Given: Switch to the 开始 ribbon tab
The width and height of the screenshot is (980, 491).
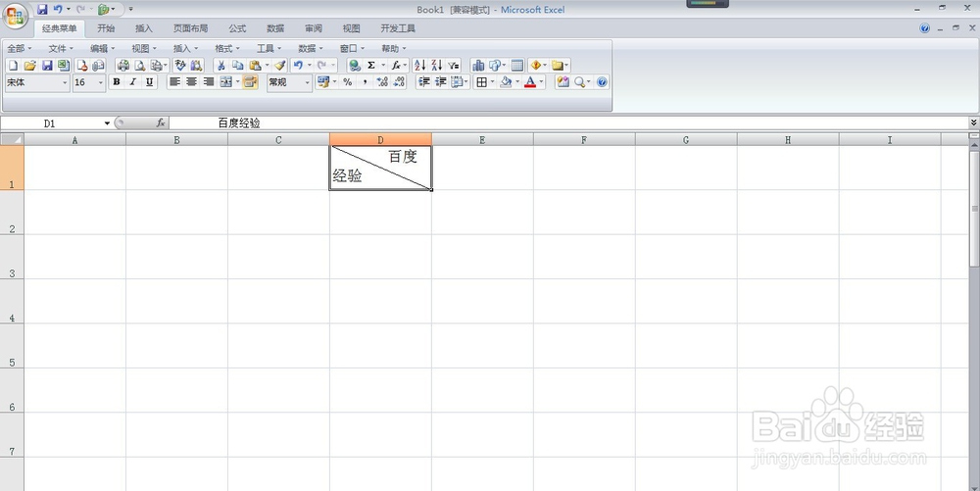Looking at the screenshot, I should (x=106, y=28).
